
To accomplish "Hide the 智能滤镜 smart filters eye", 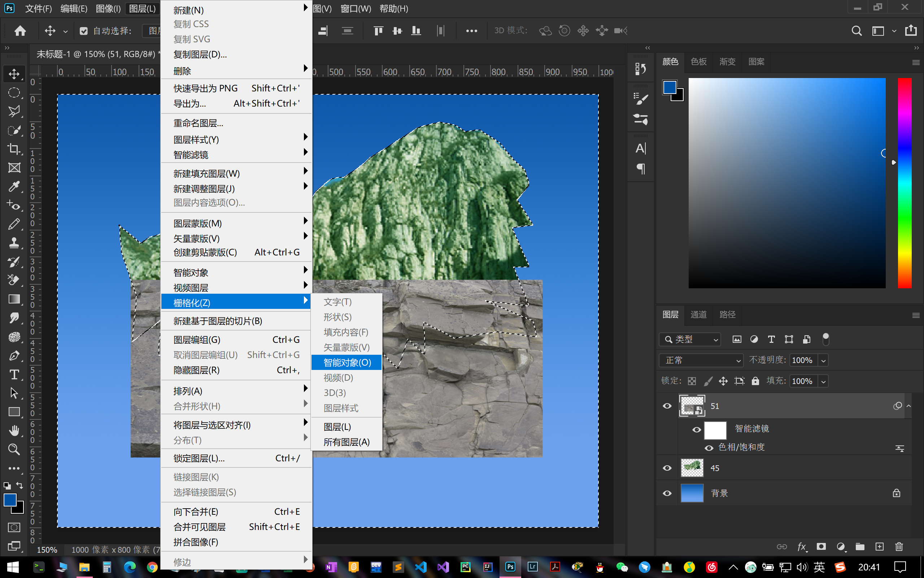I will [x=697, y=430].
